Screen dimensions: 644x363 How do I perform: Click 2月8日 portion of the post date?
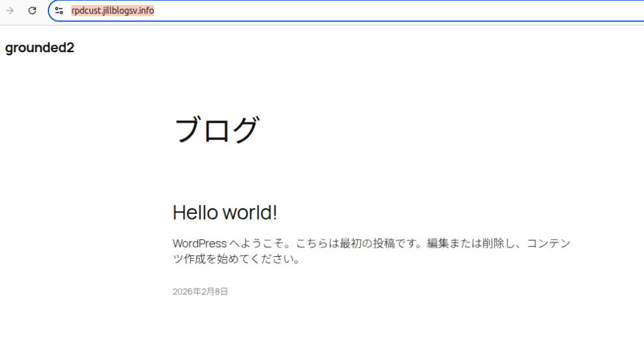pos(216,291)
